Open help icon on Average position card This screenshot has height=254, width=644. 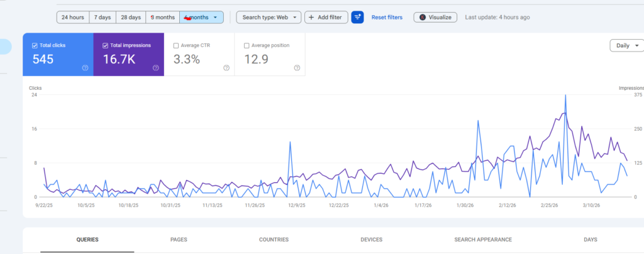point(296,68)
